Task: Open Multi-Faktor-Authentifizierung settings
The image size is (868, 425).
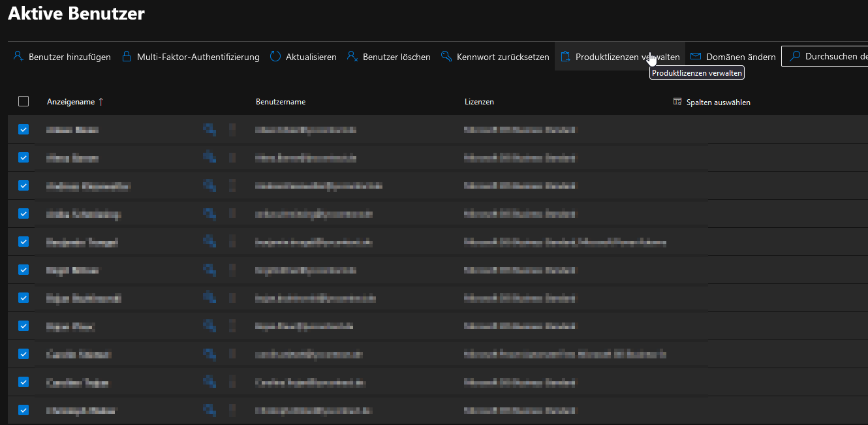Action: pos(191,57)
